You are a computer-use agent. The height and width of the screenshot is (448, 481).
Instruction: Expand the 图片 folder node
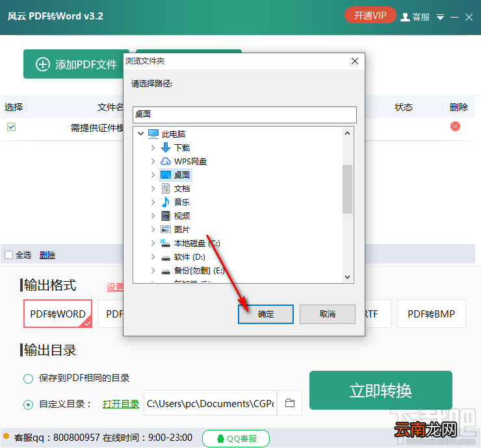(x=153, y=229)
